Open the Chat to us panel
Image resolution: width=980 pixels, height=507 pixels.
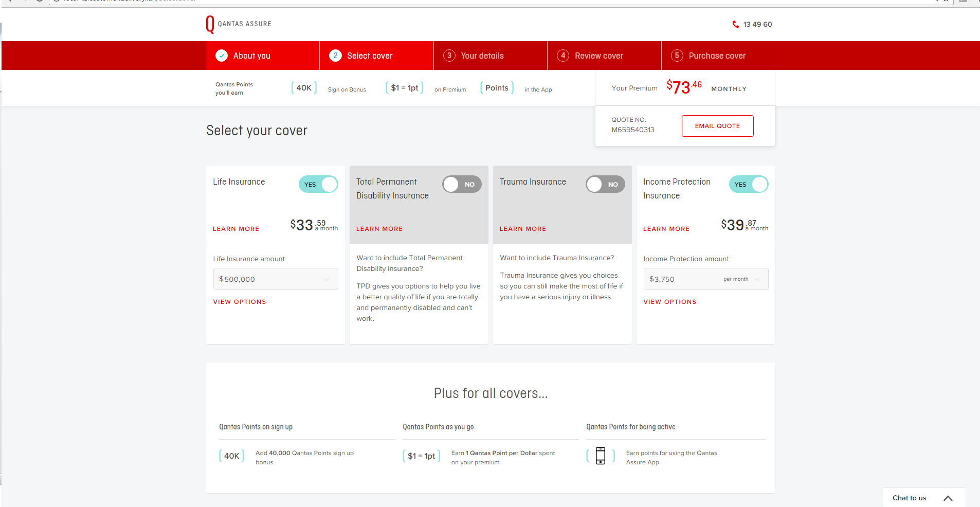pyautogui.click(x=924, y=498)
